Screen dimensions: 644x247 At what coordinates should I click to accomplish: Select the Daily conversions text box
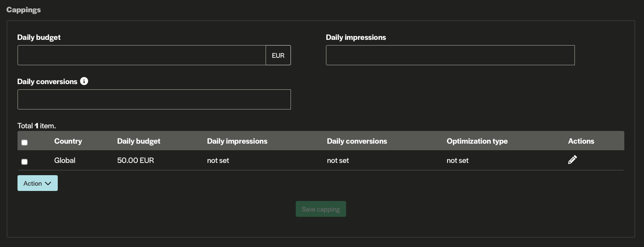[x=154, y=99]
